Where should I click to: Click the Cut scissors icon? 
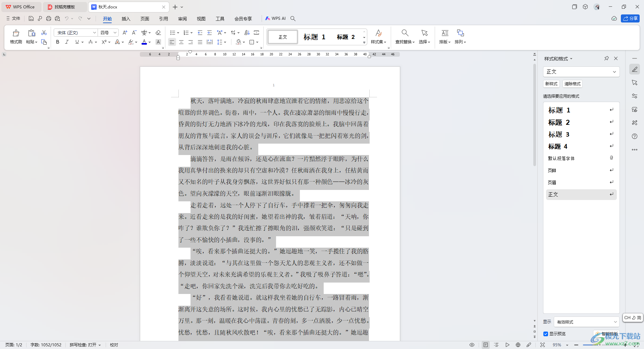tap(44, 33)
